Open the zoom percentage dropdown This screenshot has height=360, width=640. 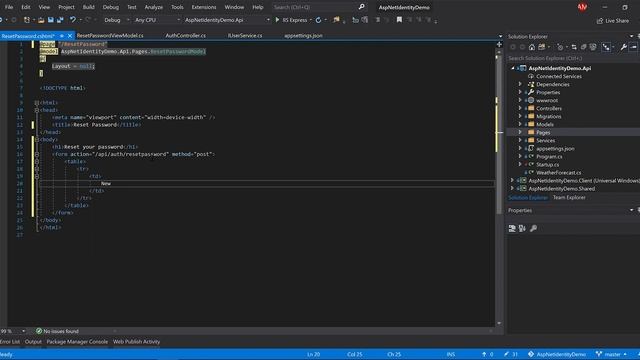click(23, 331)
